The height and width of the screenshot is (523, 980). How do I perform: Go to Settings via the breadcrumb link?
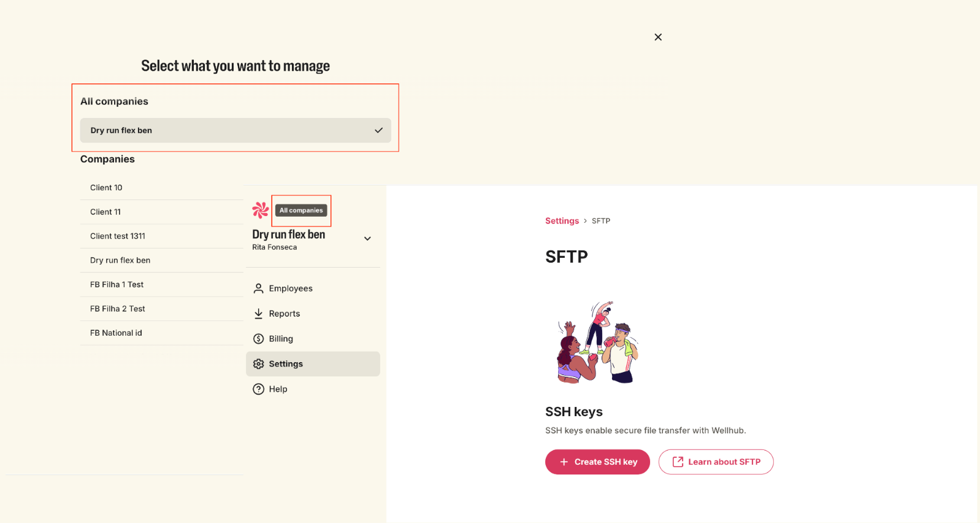click(x=562, y=221)
